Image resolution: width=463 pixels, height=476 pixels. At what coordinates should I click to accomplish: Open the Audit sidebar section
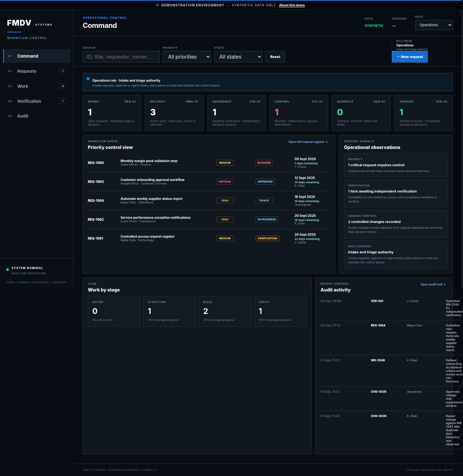[37, 116]
